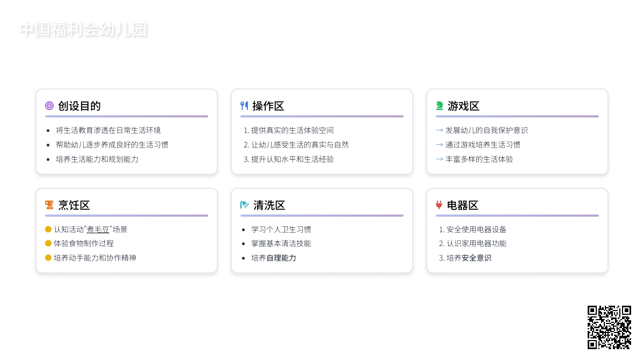Click the orange cooking icon beside 烹饪区

(49, 205)
